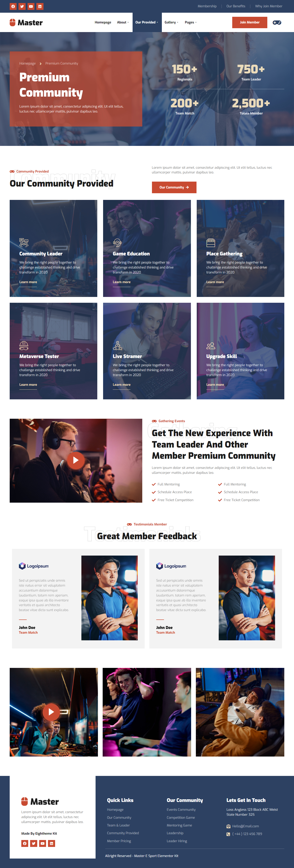Click the YouTube icon in top bar
The width and height of the screenshot is (294, 868).
[31, 6]
